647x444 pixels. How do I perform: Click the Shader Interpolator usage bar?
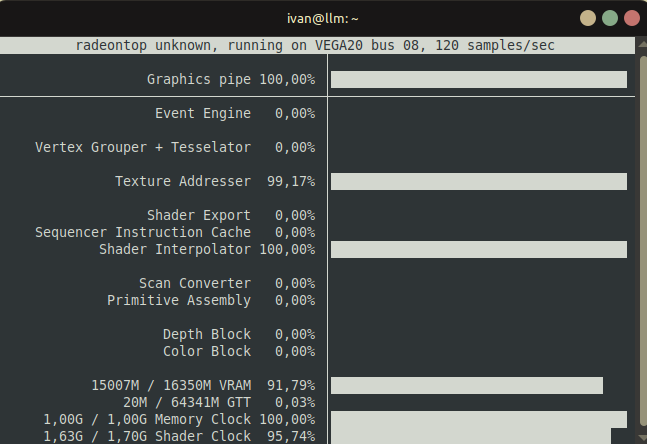coord(479,250)
